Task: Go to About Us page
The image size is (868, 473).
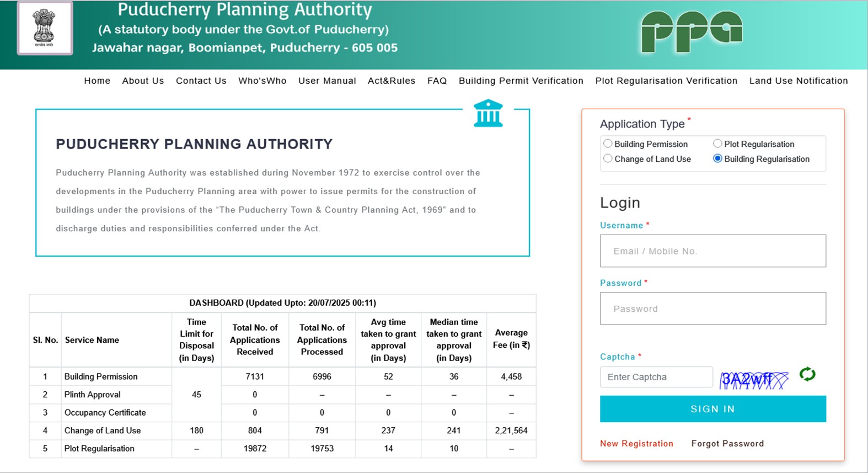Action: click(143, 81)
